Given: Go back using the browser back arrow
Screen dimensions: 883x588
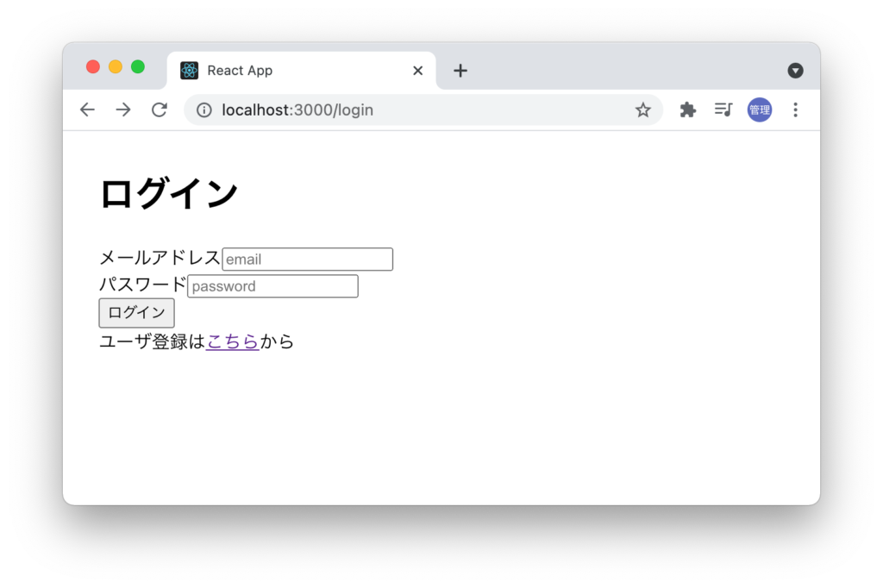Looking at the screenshot, I should click(87, 109).
